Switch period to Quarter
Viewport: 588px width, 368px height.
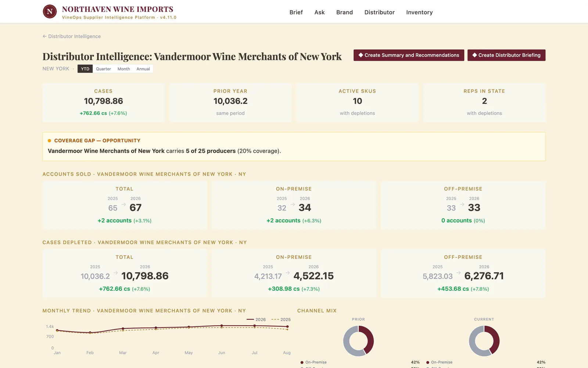pos(103,69)
